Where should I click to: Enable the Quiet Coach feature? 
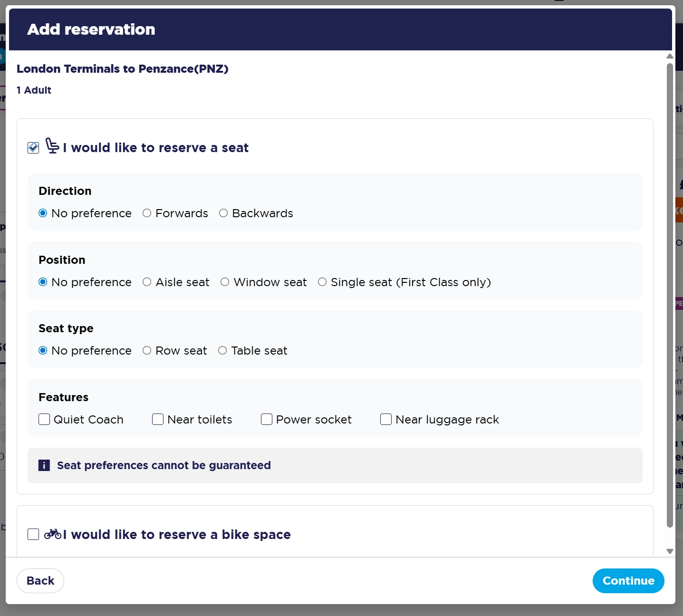44,419
